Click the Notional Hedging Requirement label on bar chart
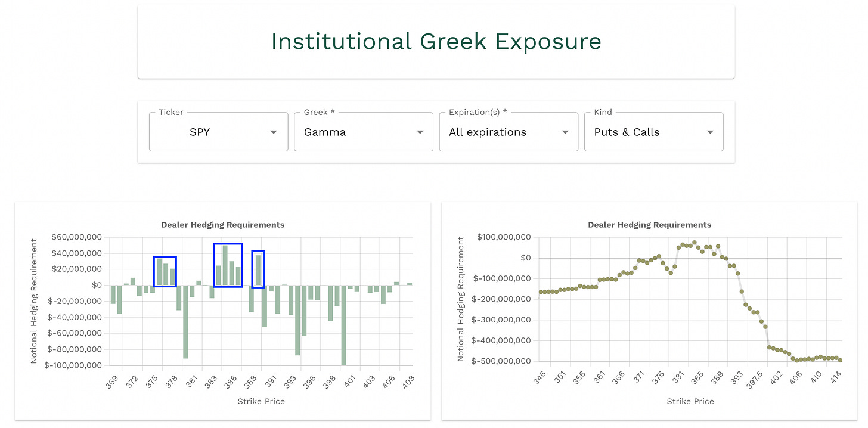The height and width of the screenshot is (428, 868). pos(33,301)
